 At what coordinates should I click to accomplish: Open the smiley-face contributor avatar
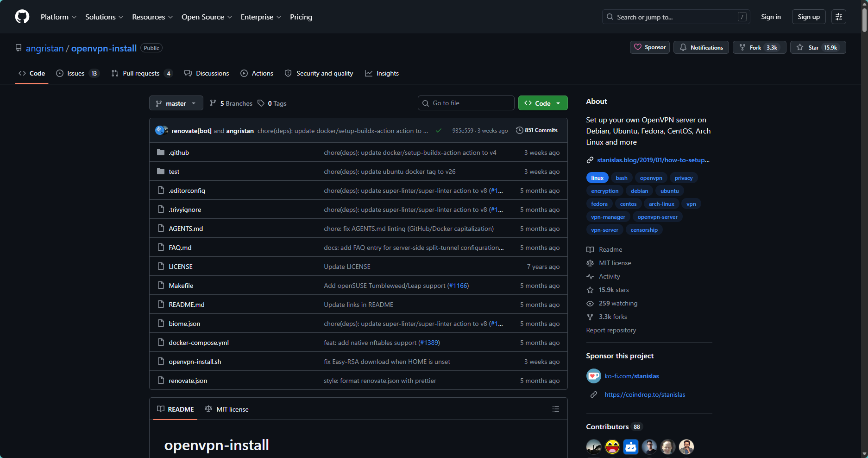[612, 447]
